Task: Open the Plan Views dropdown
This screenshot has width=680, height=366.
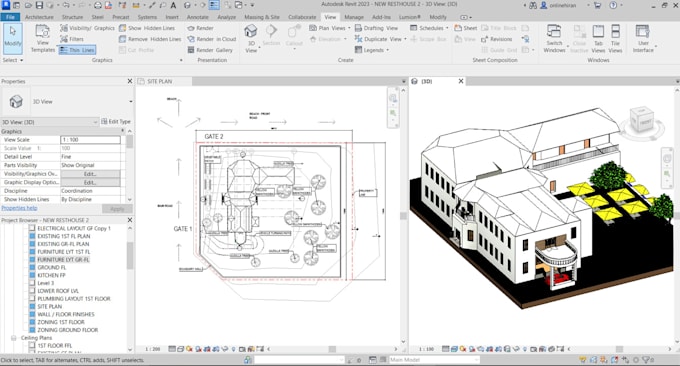Action: click(330, 28)
